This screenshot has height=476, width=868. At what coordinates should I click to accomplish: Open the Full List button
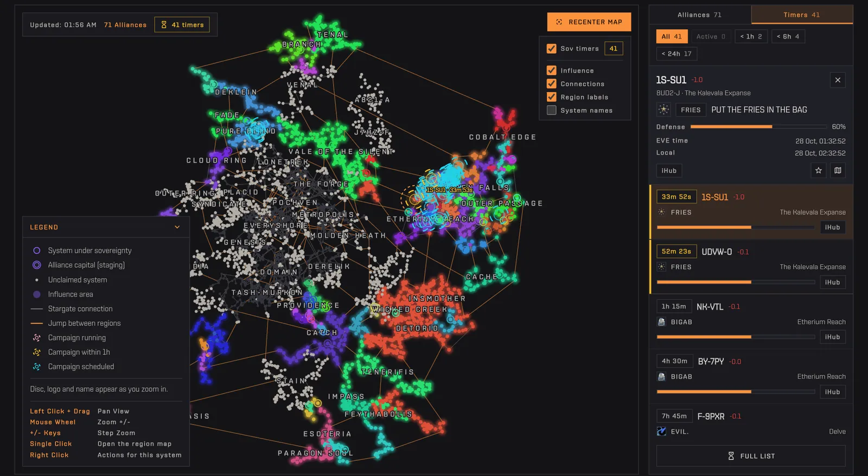click(x=751, y=456)
